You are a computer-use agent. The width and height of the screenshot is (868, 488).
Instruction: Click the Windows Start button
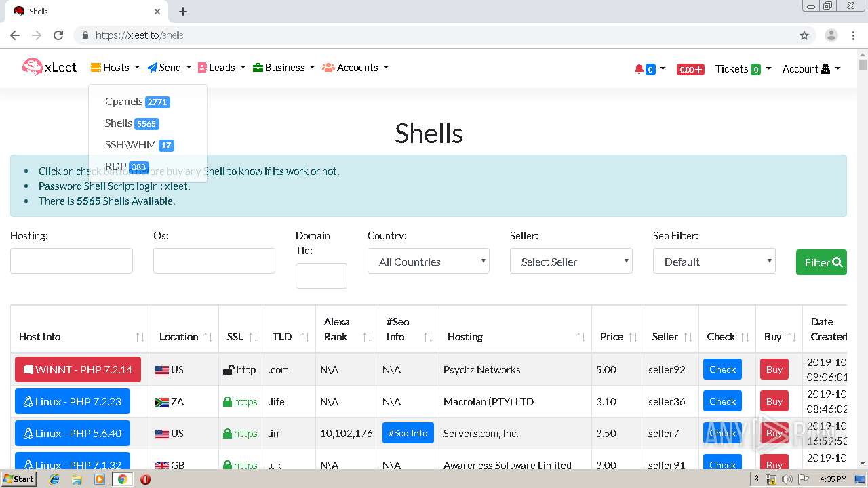[x=19, y=479]
